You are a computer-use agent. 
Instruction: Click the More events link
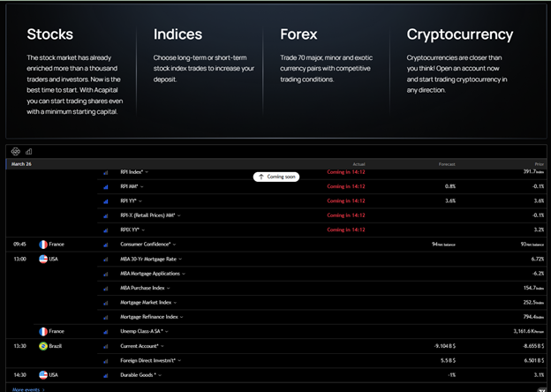coord(26,388)
